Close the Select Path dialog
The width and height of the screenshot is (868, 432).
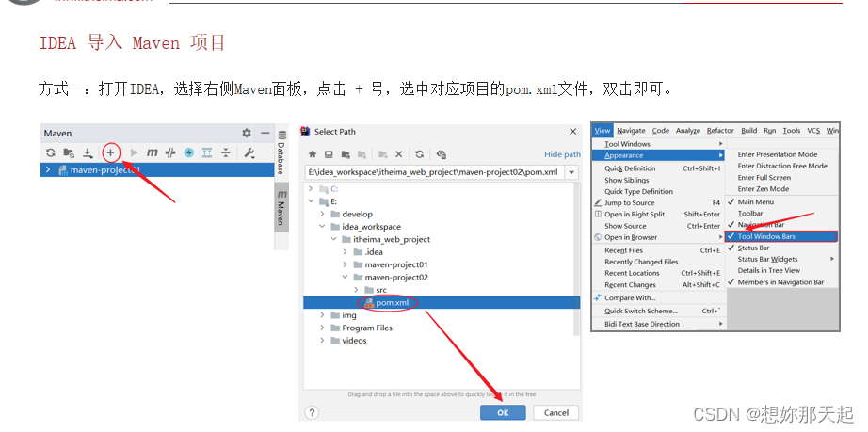(x=573, y=132)
